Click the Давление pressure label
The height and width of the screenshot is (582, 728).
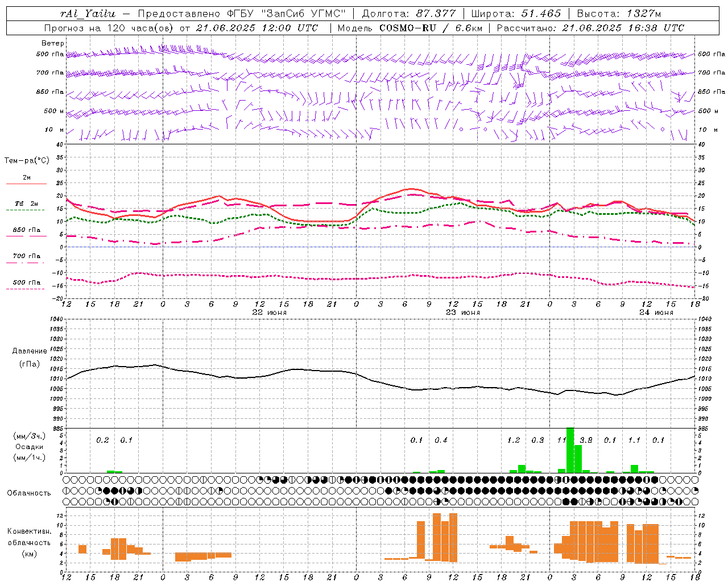point(30,351)
